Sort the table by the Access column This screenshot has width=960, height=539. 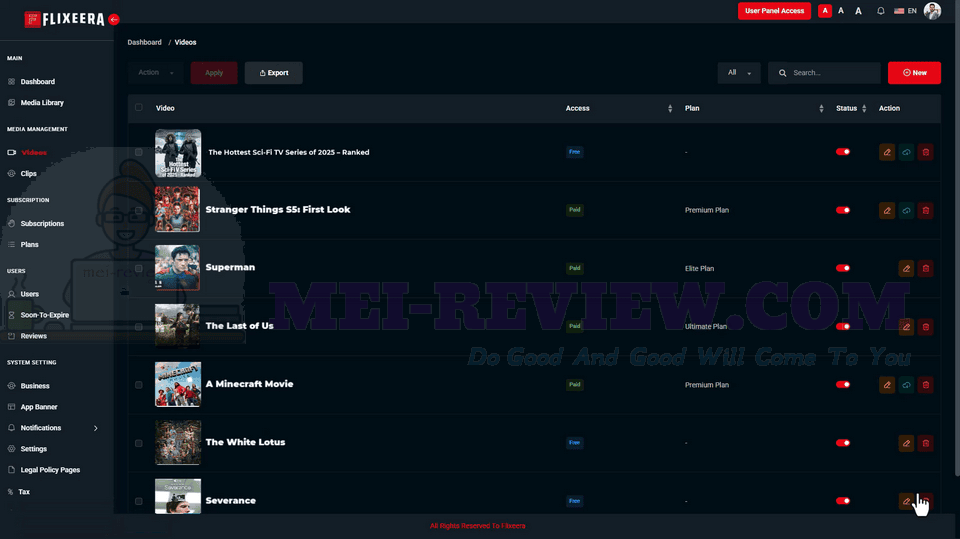[x=670, y=108]
